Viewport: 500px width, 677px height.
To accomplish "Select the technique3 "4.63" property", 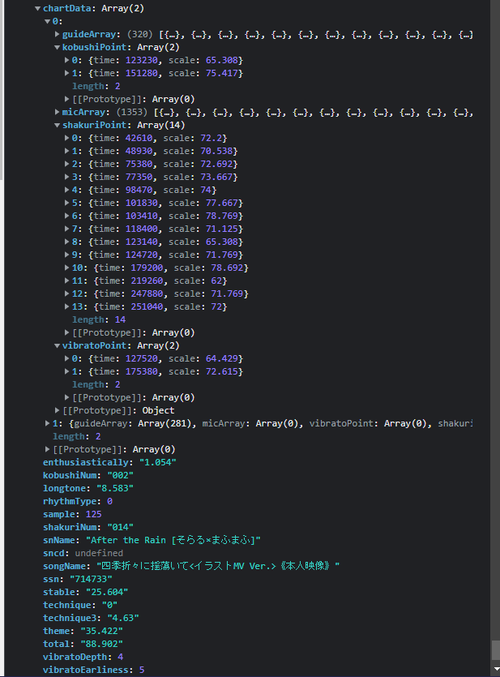I will tap(91, 618).
